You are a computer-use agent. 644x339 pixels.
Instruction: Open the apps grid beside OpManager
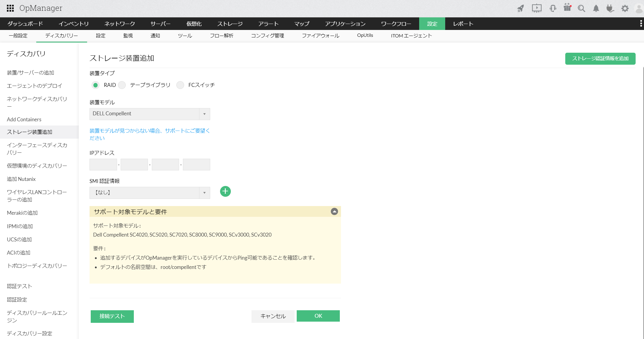pyautogui.click(x=10, y=8)
